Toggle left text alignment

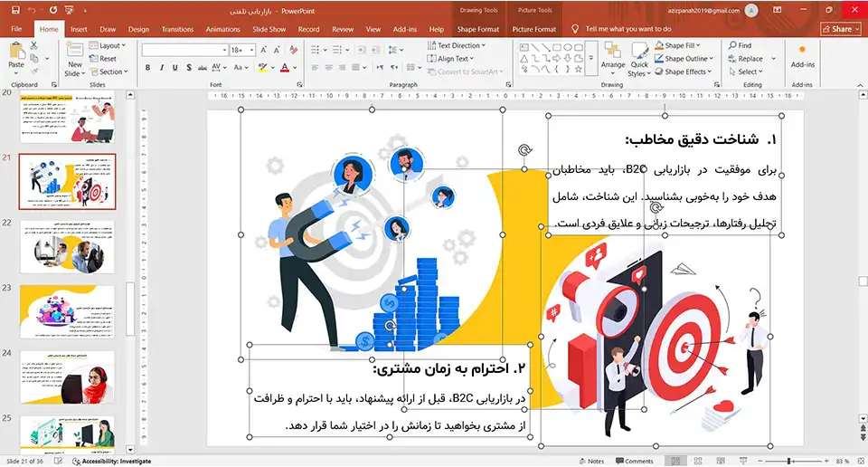click(x=315, y=68)
